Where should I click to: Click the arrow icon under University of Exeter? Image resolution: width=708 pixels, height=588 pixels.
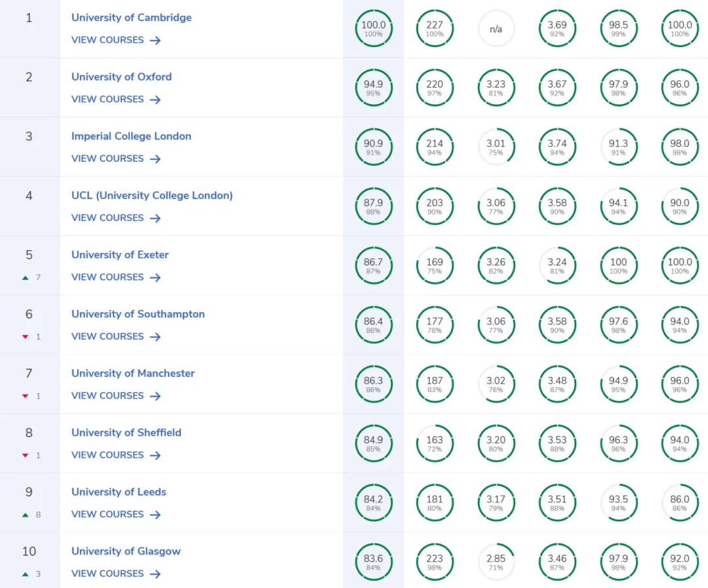pos(155,278)
